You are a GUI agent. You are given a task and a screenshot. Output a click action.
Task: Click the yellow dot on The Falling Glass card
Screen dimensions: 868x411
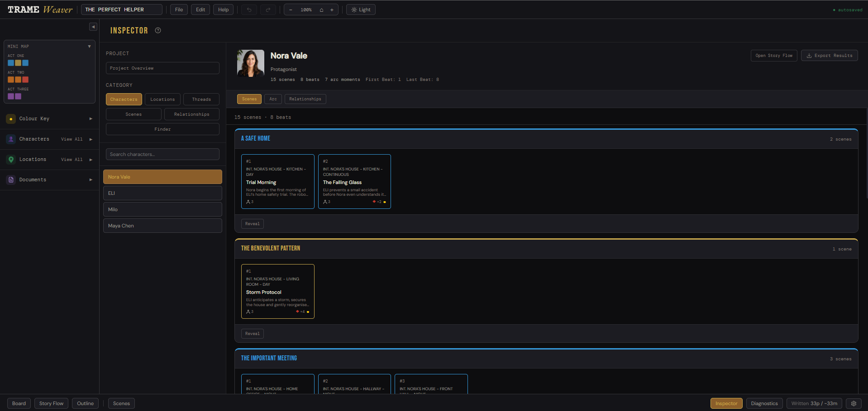tap(385, 202)
